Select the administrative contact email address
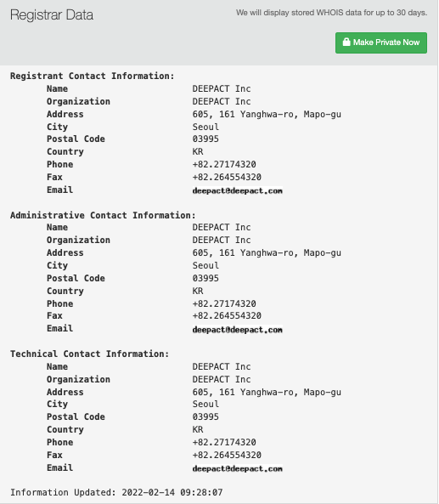Screen dimensions: 439x504 tap(237, 330)
